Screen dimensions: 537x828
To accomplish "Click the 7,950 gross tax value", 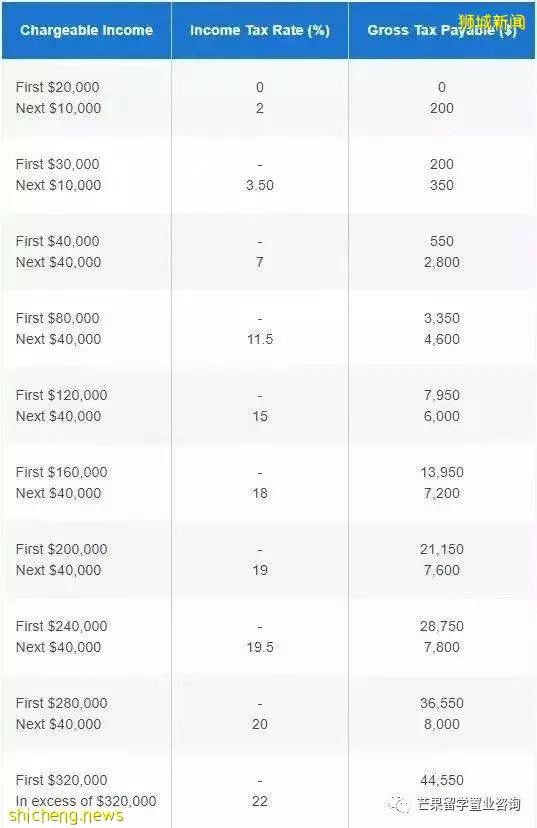I will 441,396.
